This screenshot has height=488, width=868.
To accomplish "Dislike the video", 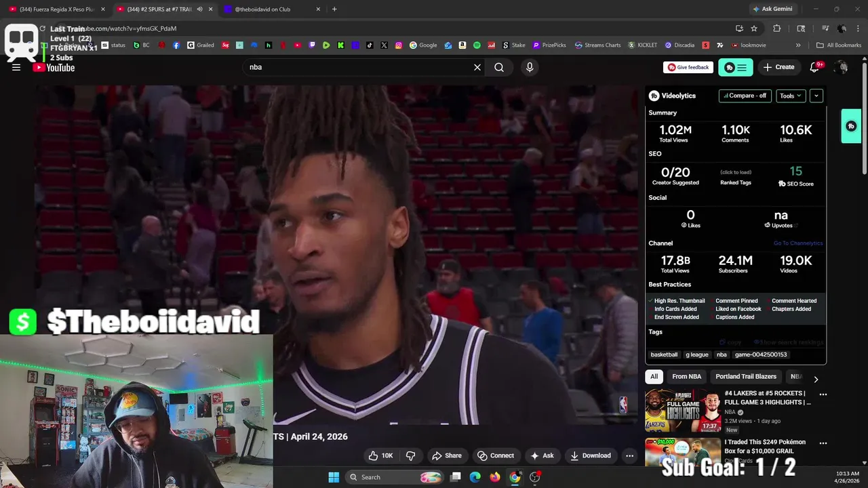I will (410, 455).
